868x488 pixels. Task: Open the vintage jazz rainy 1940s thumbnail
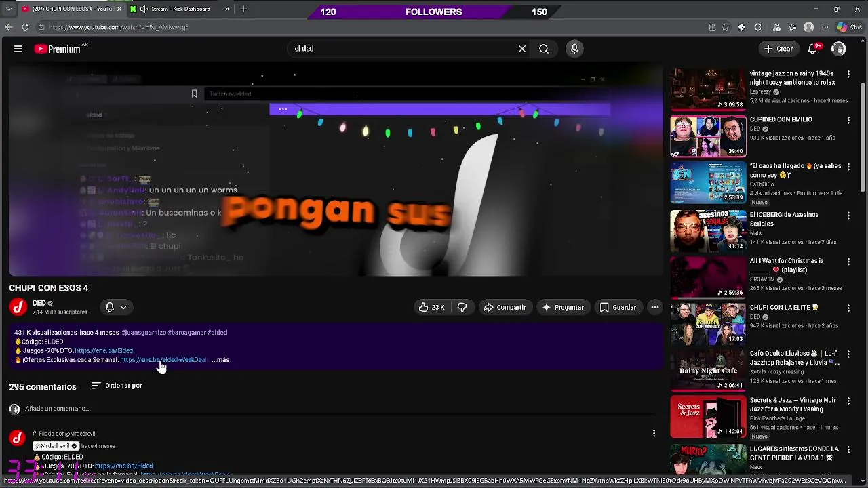pyautogui.click(x=708, y=89)
